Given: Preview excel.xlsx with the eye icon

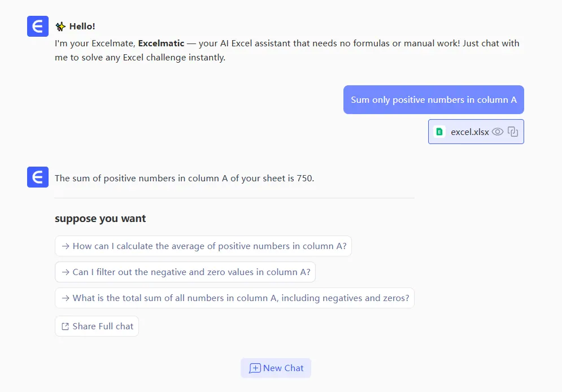Looking at the screenshot, I should pyautogui.click(x=498, y=132).
